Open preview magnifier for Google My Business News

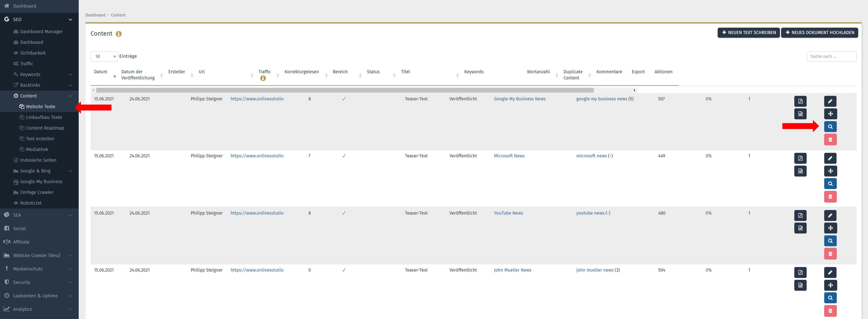tap(830, 127)
